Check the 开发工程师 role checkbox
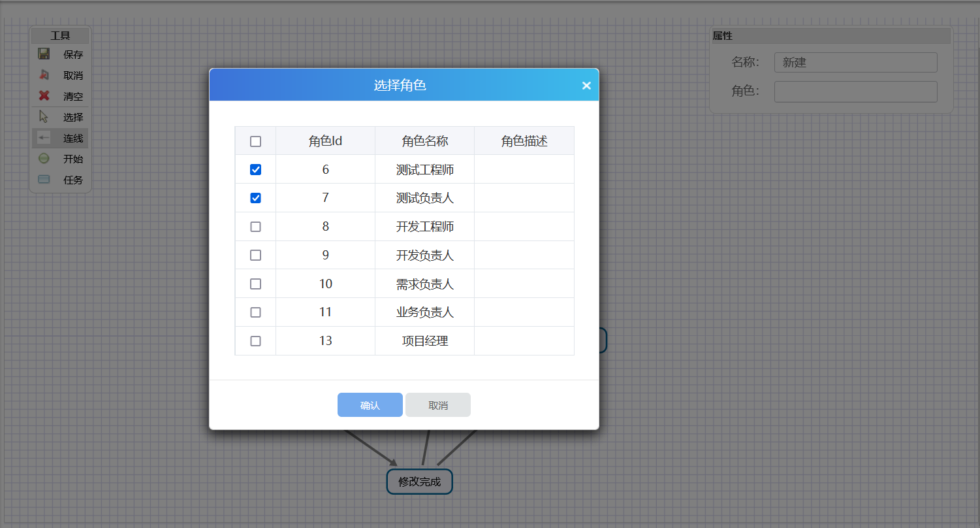The width and height of the screenshot is (980, 528). [255, 227]
